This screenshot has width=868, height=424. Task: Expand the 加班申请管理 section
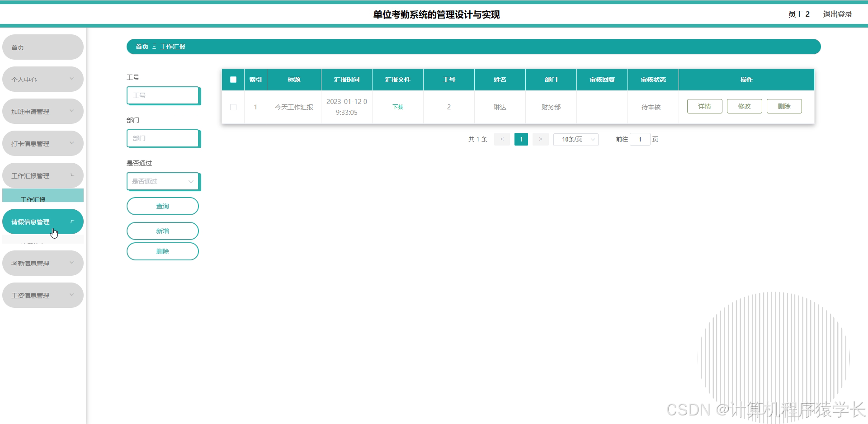(43, 111)
